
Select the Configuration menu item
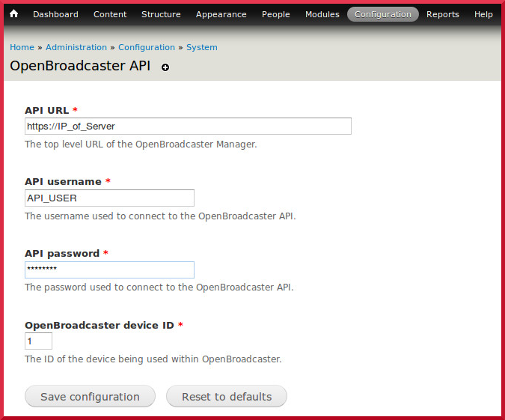pyautogui.click(x=382, y=14)
